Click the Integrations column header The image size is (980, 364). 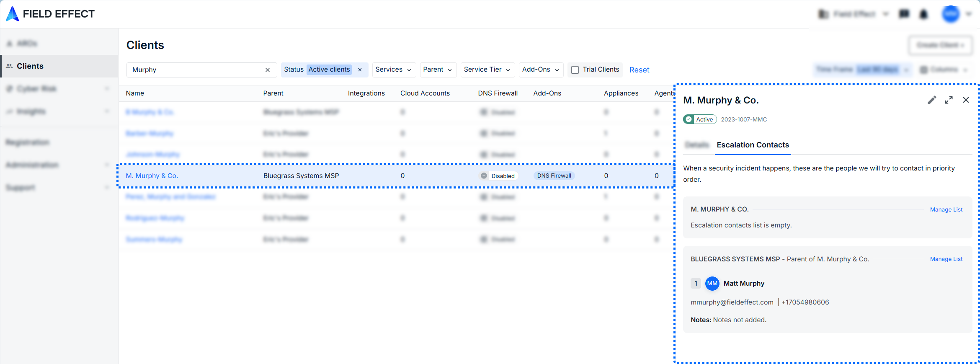pos(366,93)
